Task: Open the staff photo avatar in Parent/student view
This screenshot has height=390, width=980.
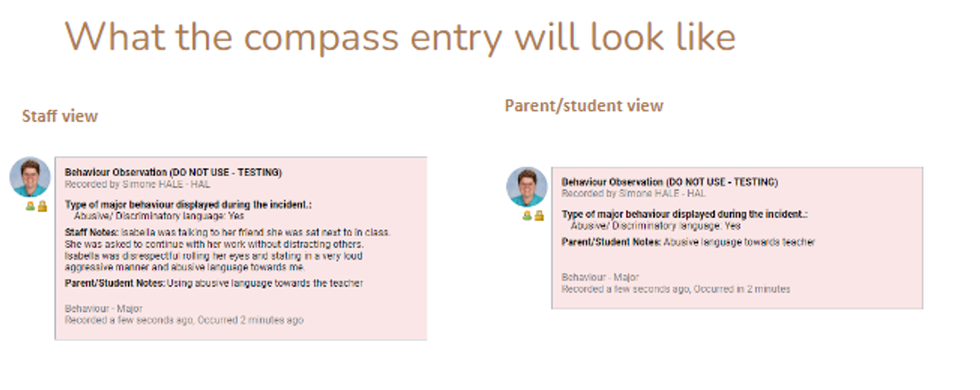Action: pos(527,187)
